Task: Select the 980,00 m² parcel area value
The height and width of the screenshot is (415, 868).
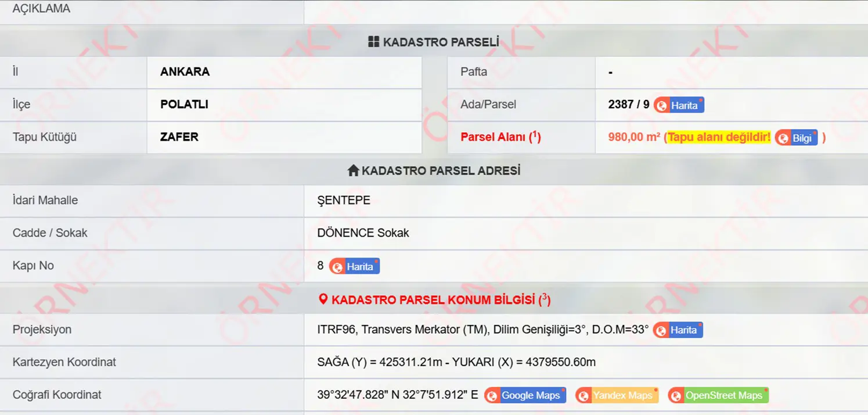Action: [634, 138]
